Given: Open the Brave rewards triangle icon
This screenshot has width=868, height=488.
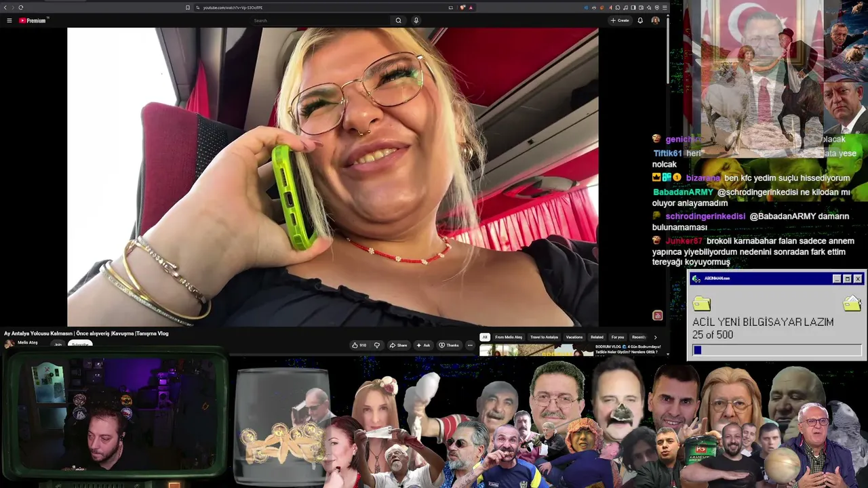Looking at the screenshot, I should coord(471,7).
